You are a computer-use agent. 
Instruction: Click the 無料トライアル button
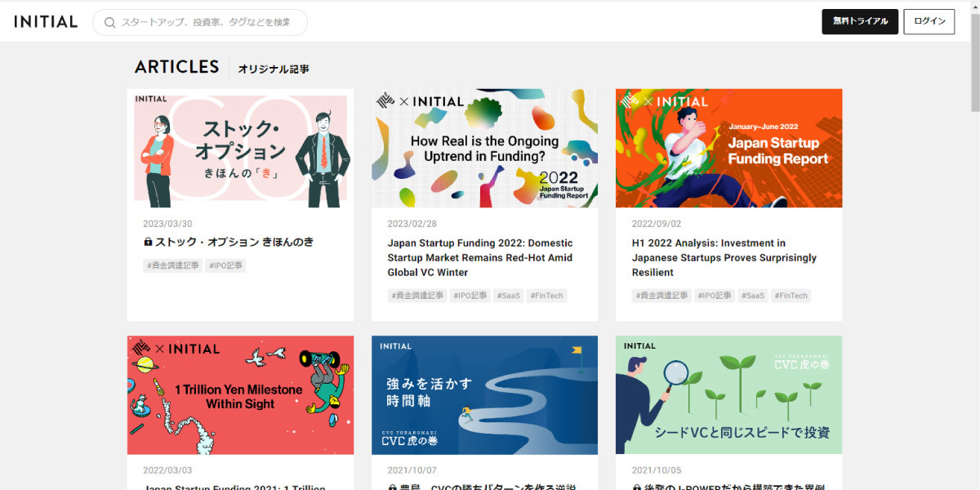tap(860, 22)
